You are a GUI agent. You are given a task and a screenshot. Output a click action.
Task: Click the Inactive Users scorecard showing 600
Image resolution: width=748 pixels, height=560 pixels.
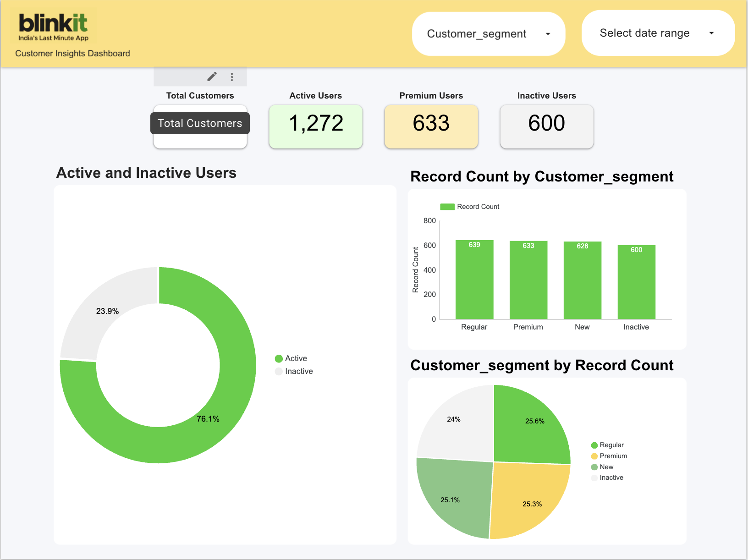547,126
